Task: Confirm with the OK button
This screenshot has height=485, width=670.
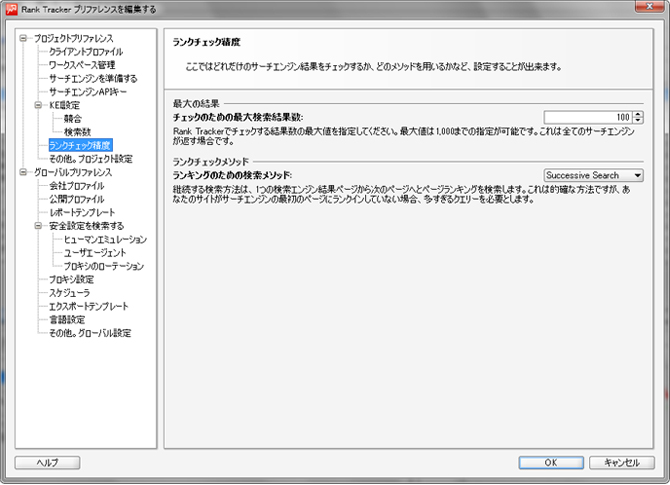Action: 551,462
